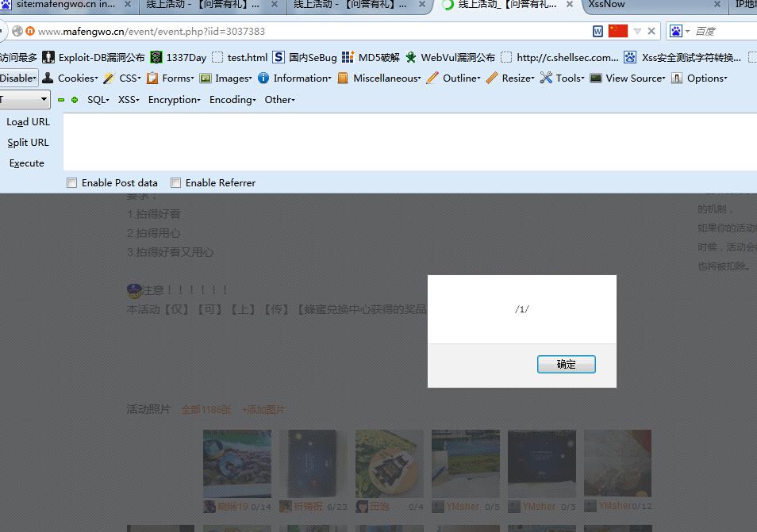Click the Tools wrench icon

(546, 78)
